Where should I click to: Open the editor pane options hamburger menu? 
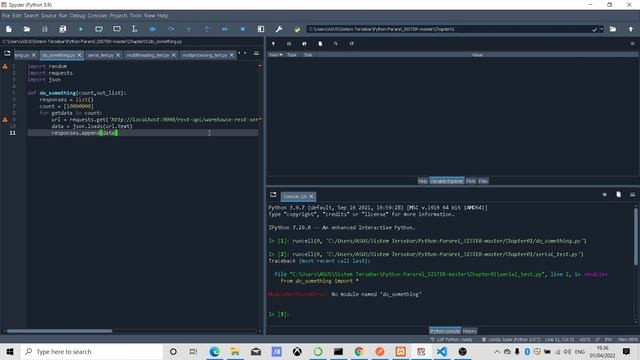pyautogui.click(x=256, y=53)
